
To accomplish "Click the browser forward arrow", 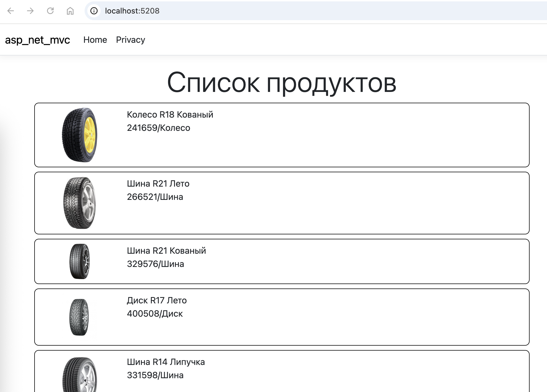I will (30, 11).
